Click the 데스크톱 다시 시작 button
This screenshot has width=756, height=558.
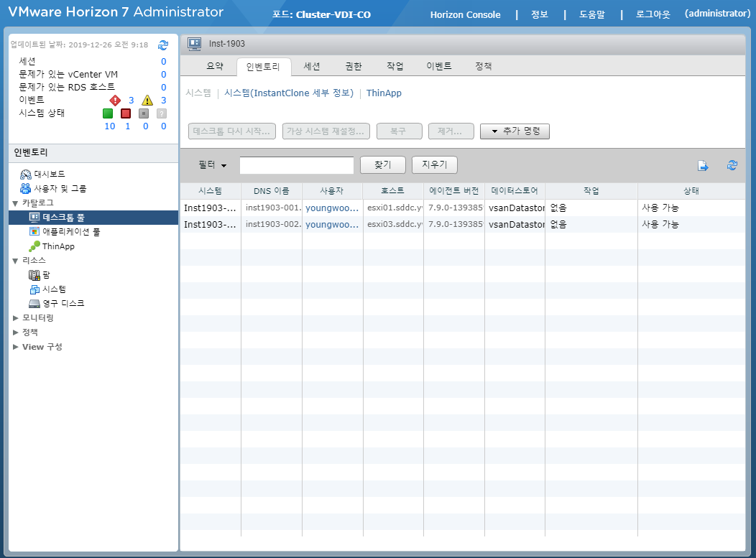[x=232, y=131]
